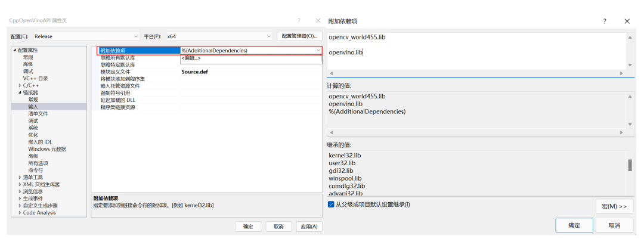The height and width of the screenshot is (251, 644).
Task: Select 清单文件 under 链接器
Action: [38, 114]
